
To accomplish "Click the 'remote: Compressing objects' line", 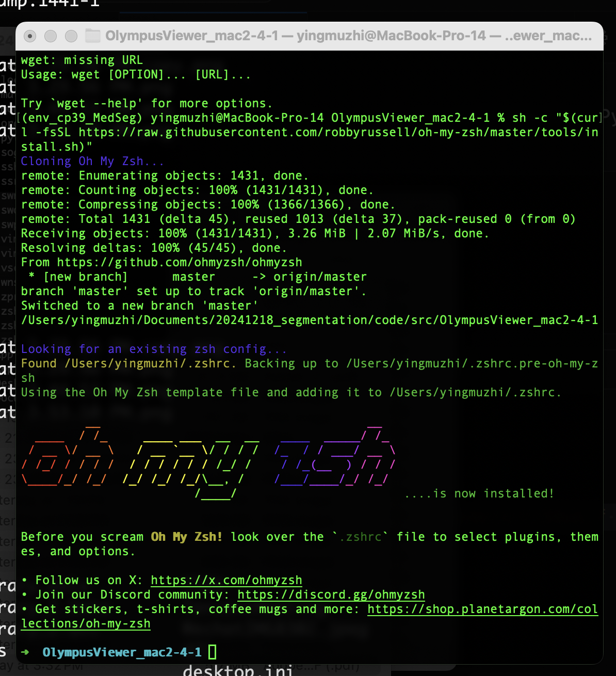I will tap(208, 204).
